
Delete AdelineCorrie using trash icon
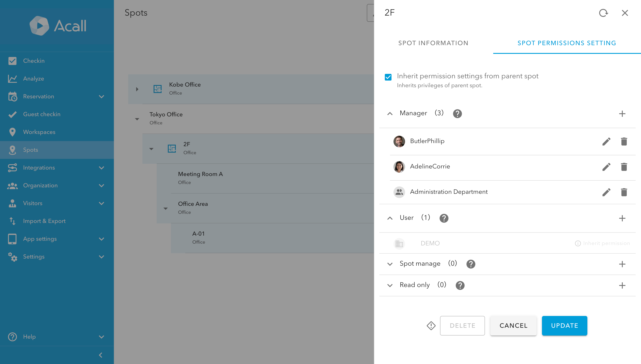click(x=624, y=167)
